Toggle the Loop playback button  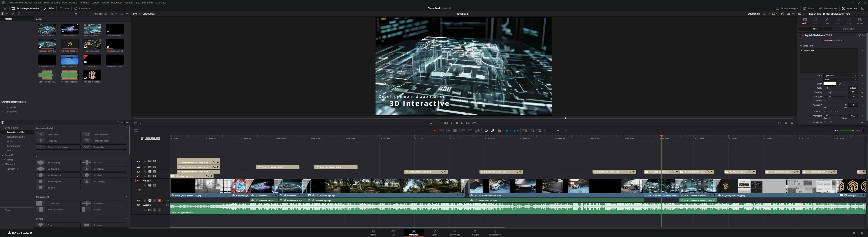[474, 123]
